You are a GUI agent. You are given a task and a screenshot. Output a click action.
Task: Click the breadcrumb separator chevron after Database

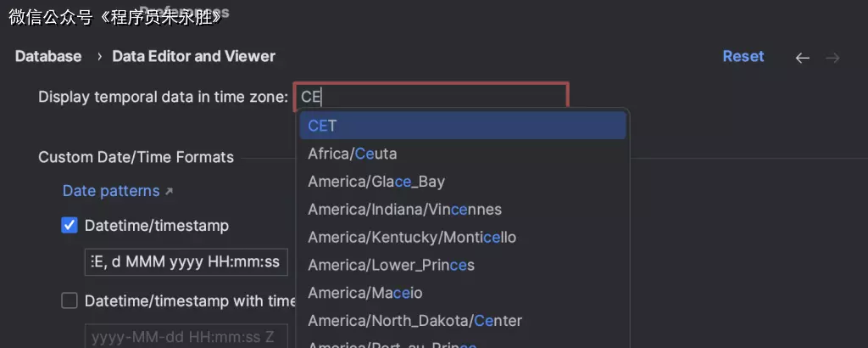(98, 57)
